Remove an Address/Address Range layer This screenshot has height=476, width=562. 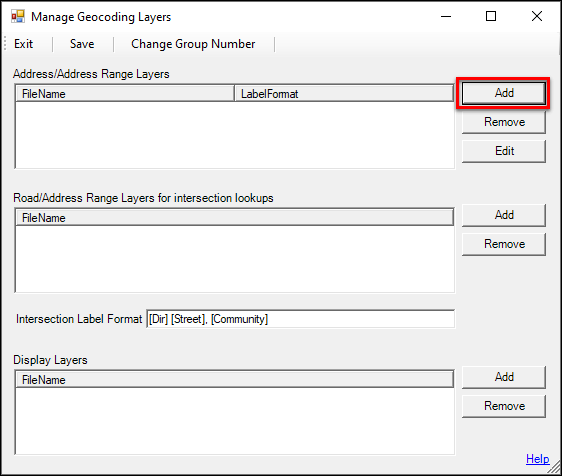(x=504, y=122)
